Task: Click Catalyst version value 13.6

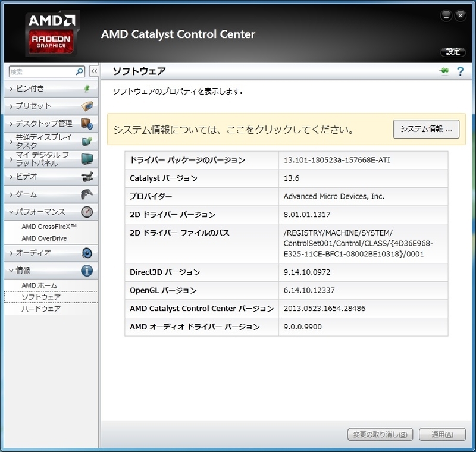Action: pyautogui.click(x=292, y=178)
